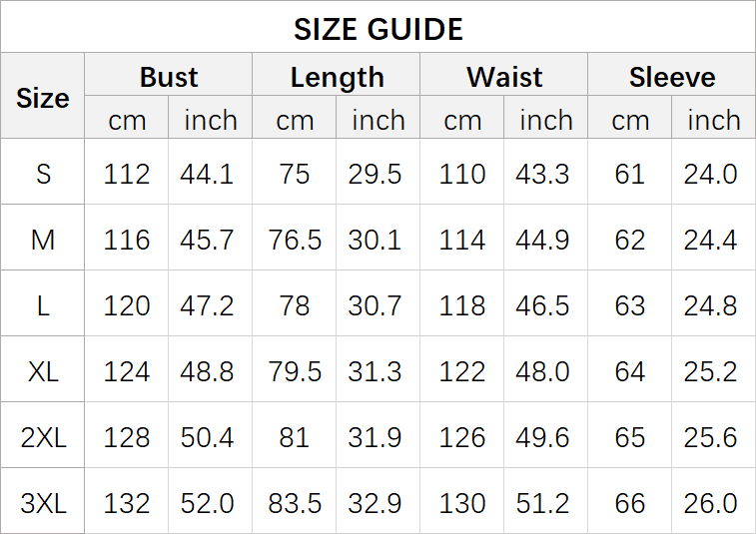Viewport: 756px width, 534px height.
Task: Select the Bust column header
Action: (169, 77)
